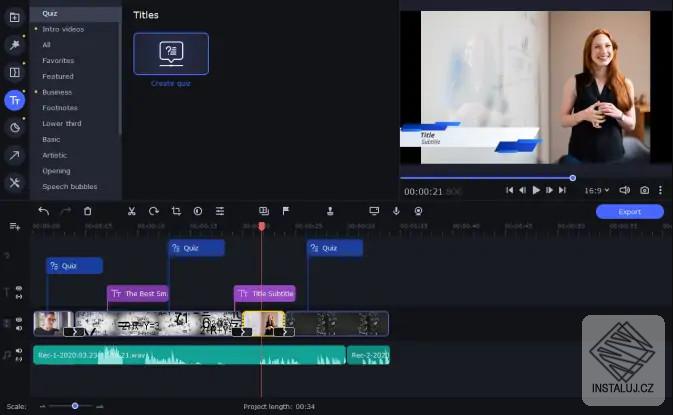Click the timeline Scale slider handle
The width and height of the screenshot is (673, 415).
[75, 406]
